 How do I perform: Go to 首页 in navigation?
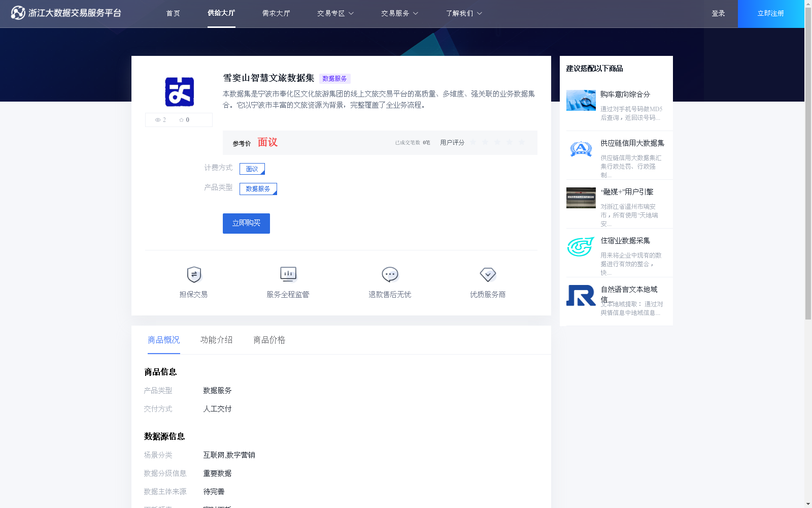click(x=173, y=13)
